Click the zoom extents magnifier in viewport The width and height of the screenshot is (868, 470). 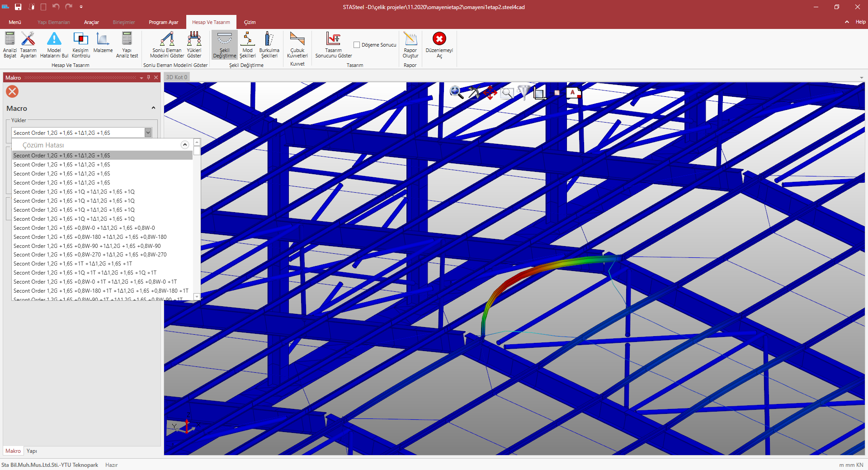click(457, 92)
